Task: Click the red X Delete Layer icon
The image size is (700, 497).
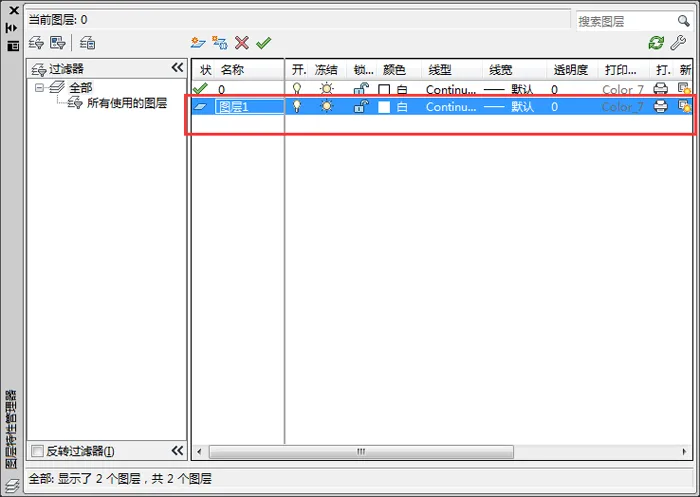Action: [x=242, y=43]
